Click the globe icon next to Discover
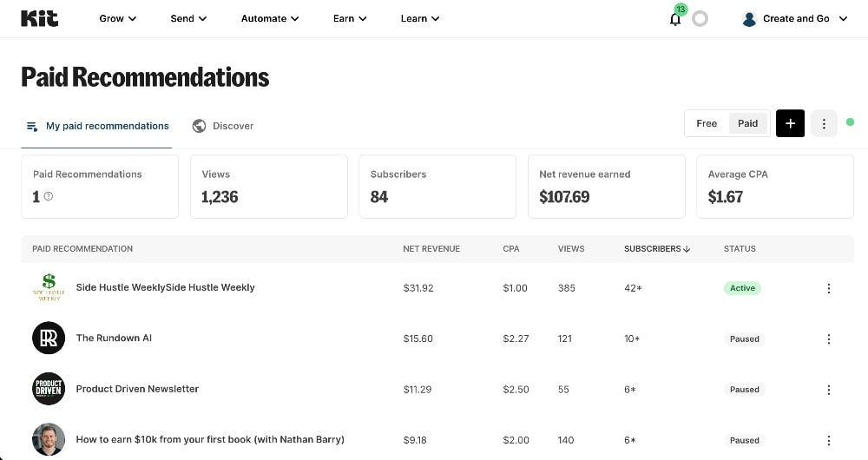The width and height of the screenshot is (868, 460). [199, 126]
